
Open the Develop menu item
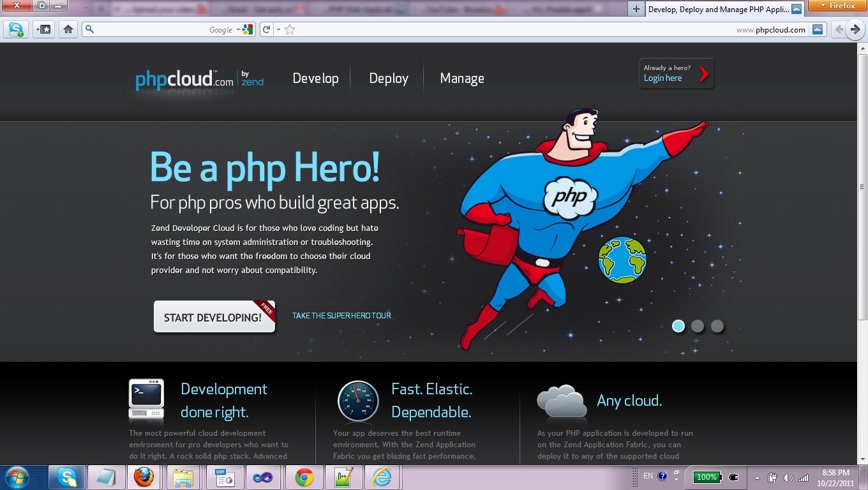click(x=315, y=78)
